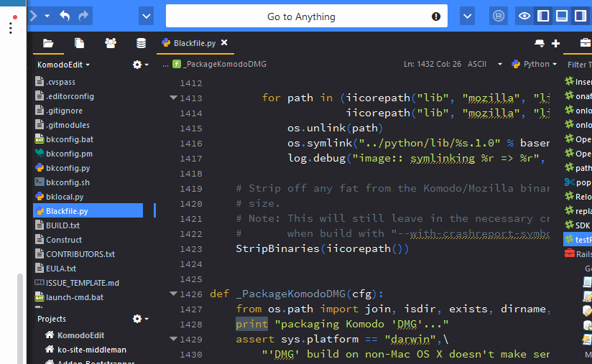The image size is (592, 364).
Task: Click the Filter Toolbox field
Action: pos(579,65)
